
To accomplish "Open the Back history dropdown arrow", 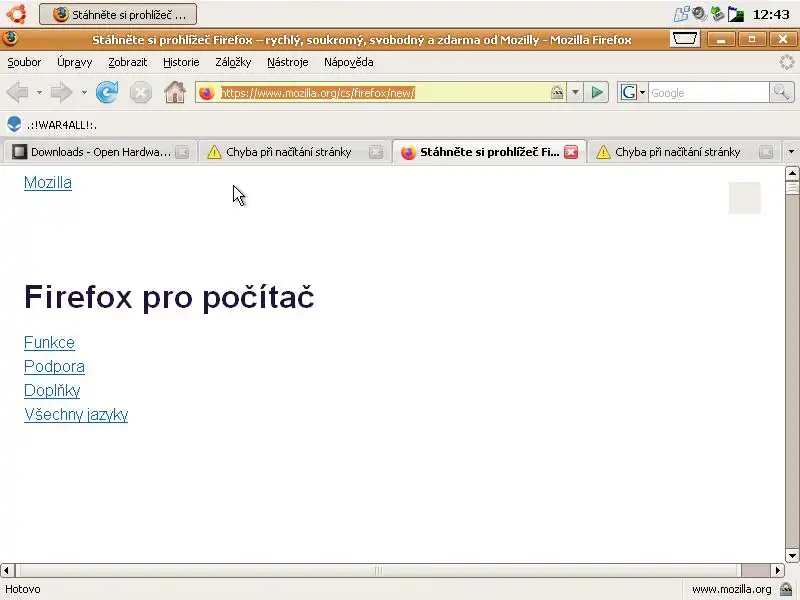I will pyautogui.click(x=39, y=93).
